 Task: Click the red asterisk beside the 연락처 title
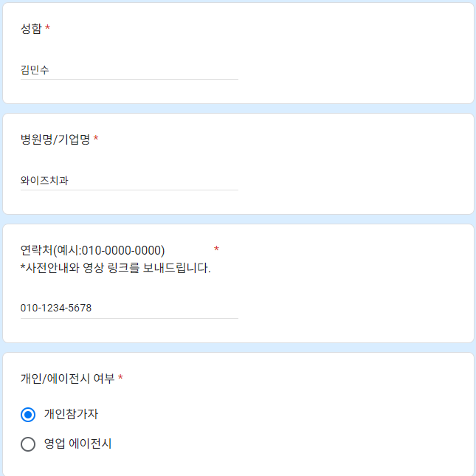216,249
